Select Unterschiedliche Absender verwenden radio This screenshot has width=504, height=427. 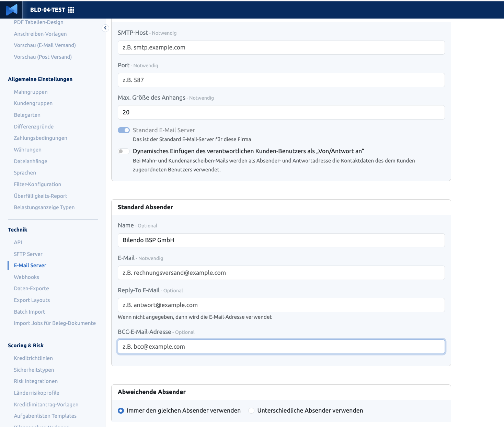click(x=251, y=411)
